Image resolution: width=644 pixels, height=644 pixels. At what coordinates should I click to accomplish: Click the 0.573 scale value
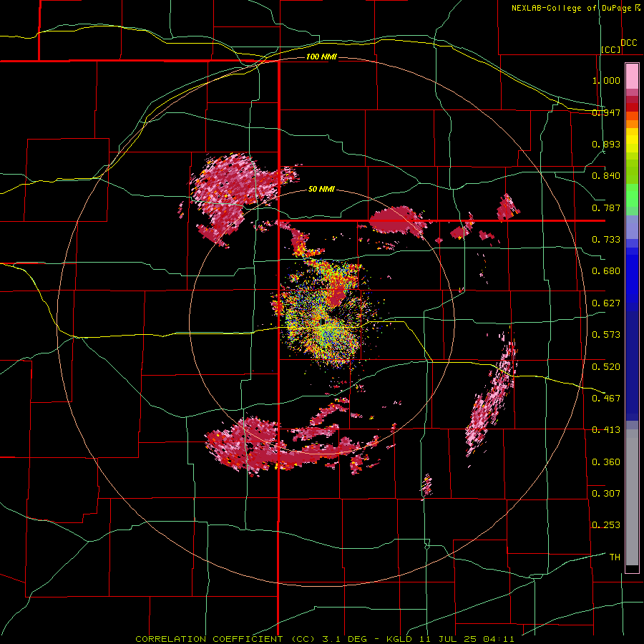[606, 335]
